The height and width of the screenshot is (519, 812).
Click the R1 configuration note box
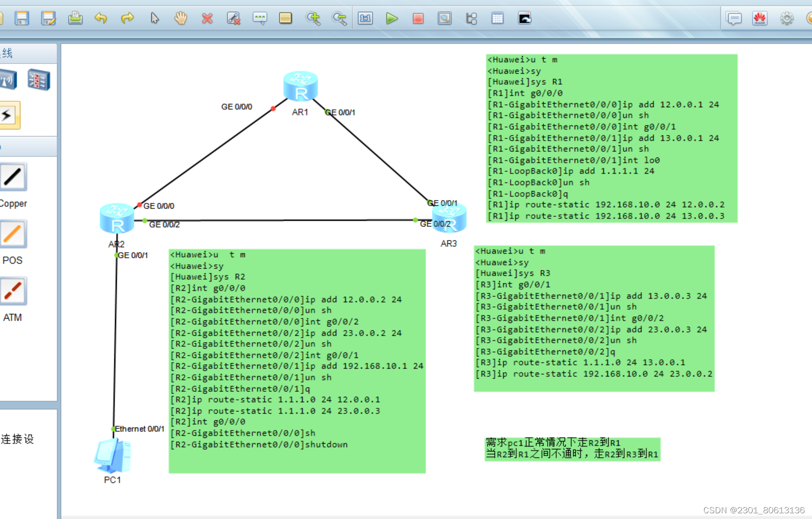(611, 138)
